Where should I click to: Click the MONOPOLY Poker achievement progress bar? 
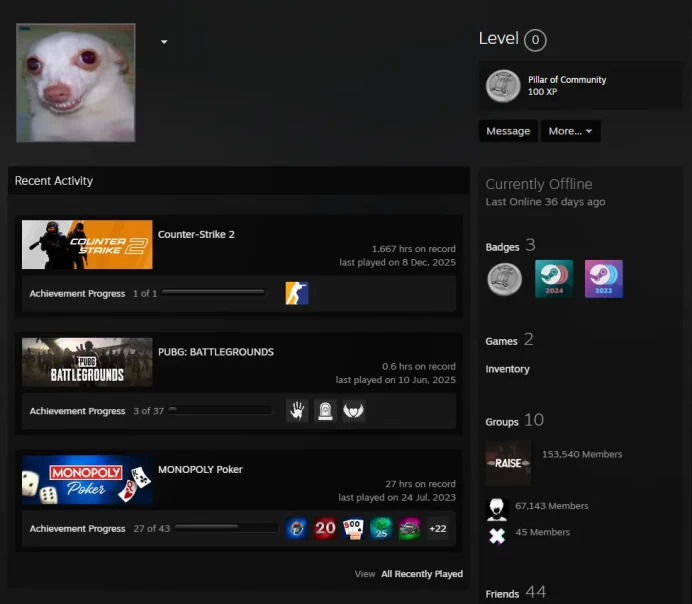tap(226, 527)
